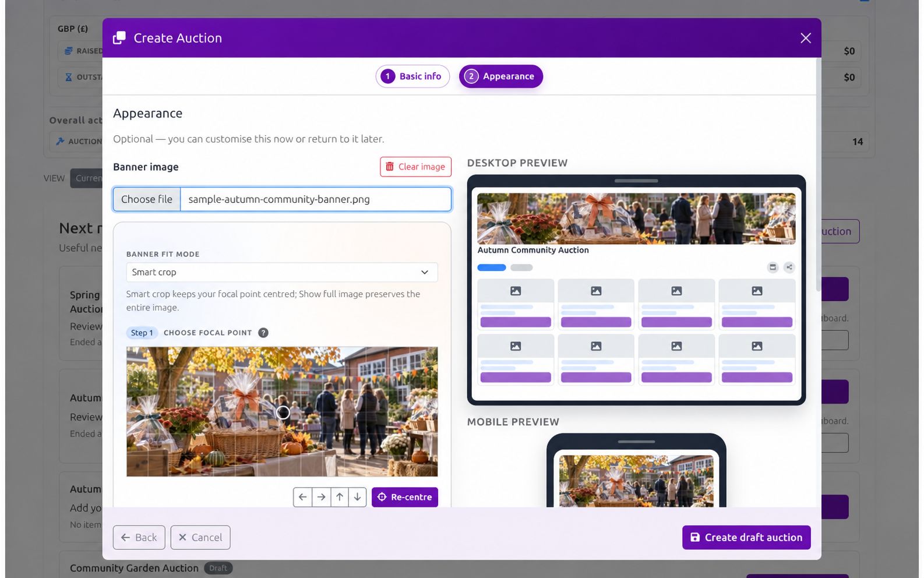
Task: Click the Re-centre button
Action: (x=405, y=497)
